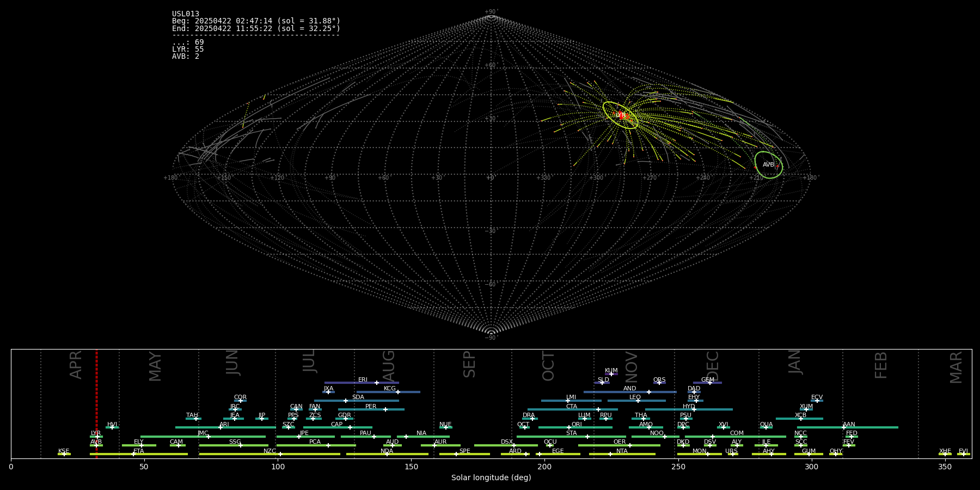Click the STA shower label
The height and width of the screenshot is (490, 980).
(571, 433)
